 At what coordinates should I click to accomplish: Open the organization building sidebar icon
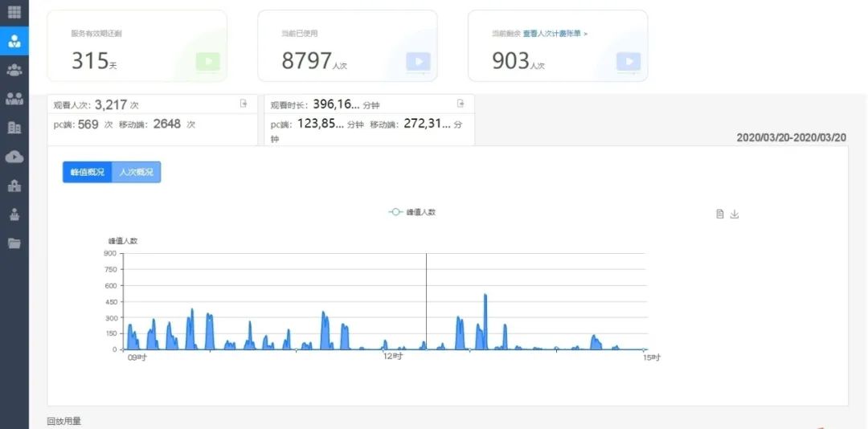pos(14,186)
